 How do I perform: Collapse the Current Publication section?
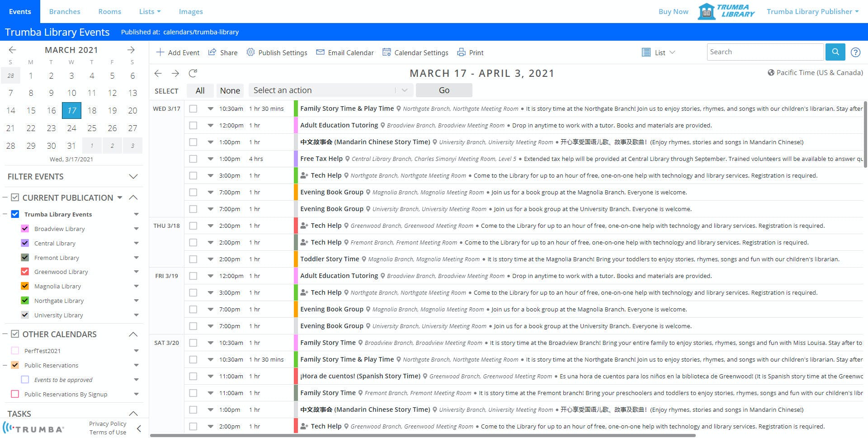(133, 198)
